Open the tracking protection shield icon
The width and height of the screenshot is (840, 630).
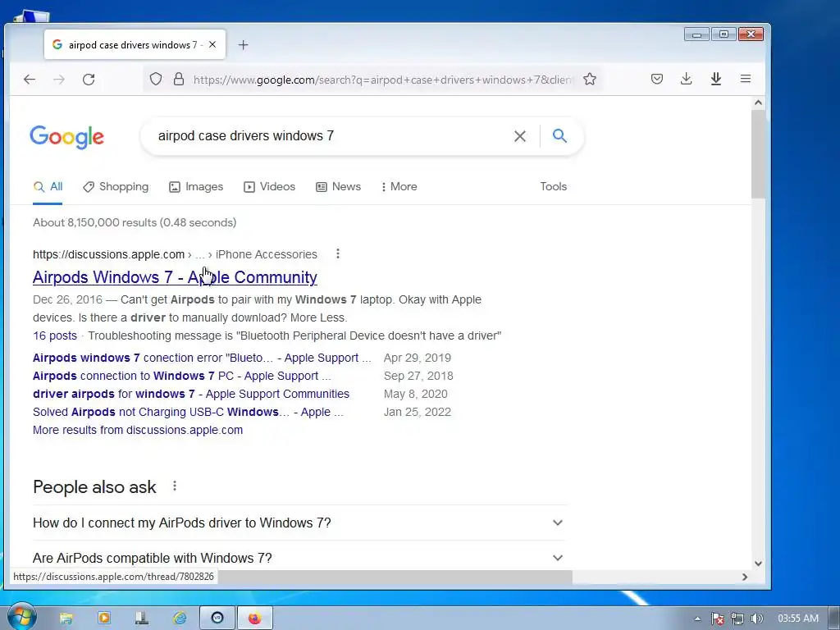[155, 80]
